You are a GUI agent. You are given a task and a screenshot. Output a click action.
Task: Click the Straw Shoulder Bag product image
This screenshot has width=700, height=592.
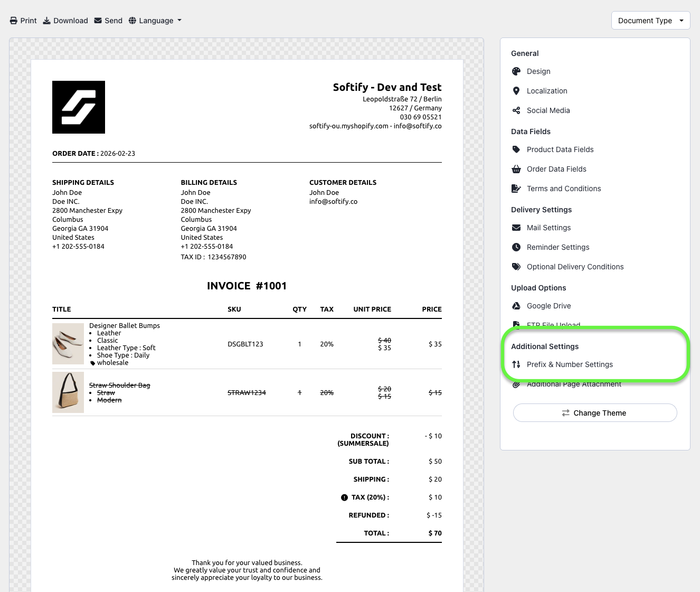pos(68,392)
